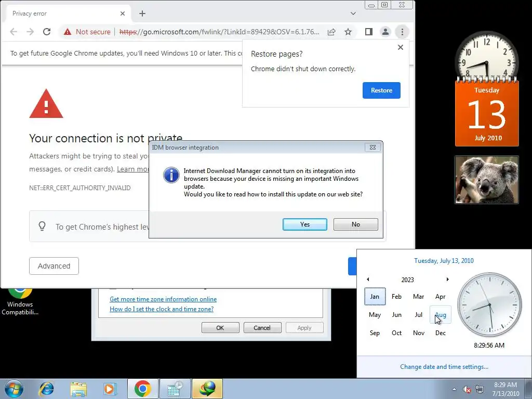Switch to Date and Time taskbar item
Viewport: 532px width, 399px height.
(175, 389)
